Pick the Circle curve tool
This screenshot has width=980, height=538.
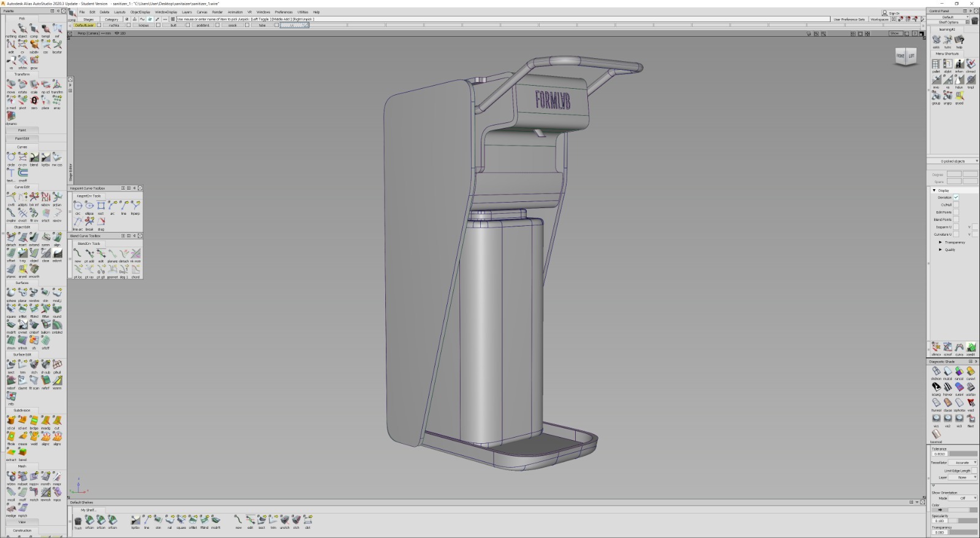[11, 158]
